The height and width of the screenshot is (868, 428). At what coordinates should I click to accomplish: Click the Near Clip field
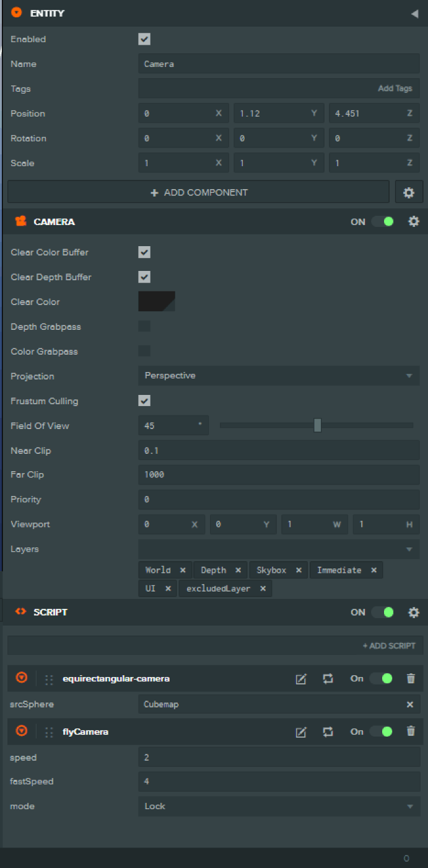(x=279, y=451)
